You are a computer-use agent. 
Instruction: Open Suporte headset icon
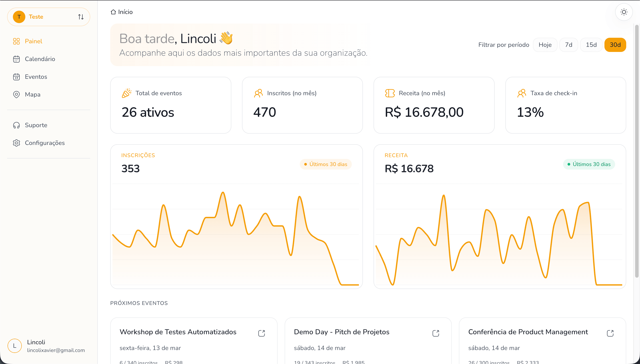[x=16, y=125]
